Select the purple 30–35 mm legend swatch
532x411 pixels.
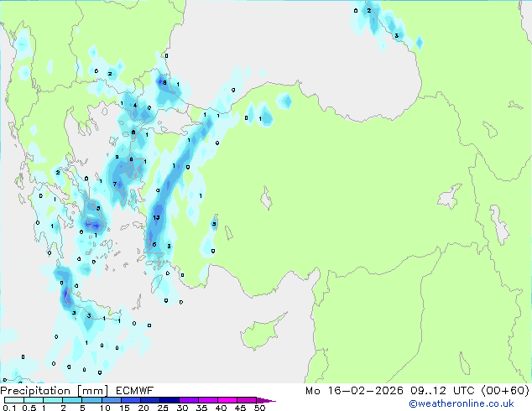coord(189,400)
